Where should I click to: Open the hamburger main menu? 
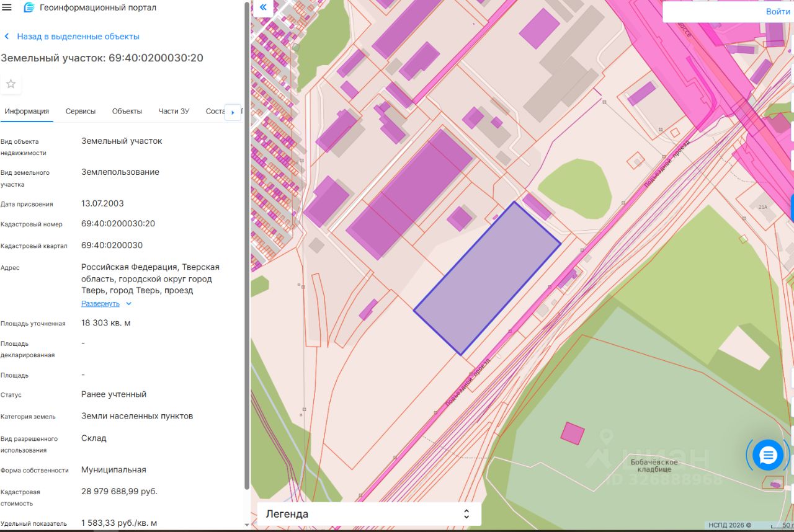coord(7,7)
